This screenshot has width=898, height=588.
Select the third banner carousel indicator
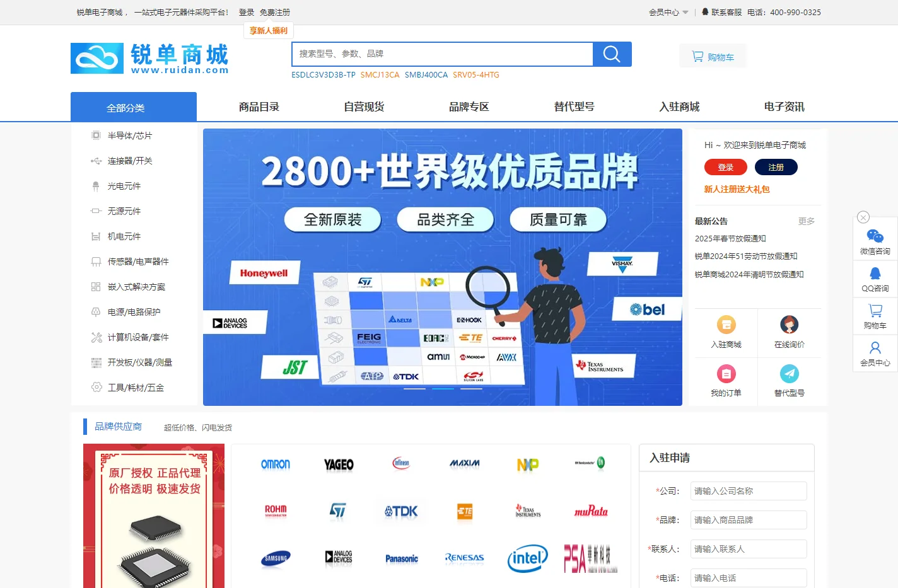tap(471, 389)
